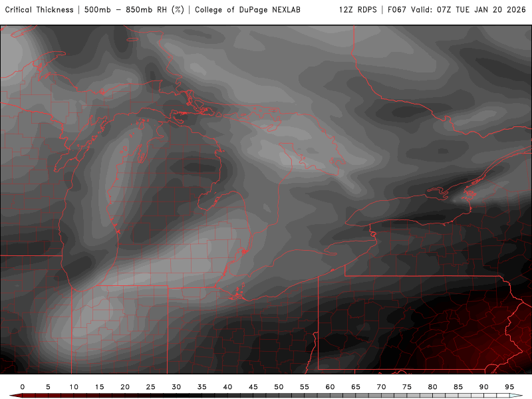Click the '500mb – 850mb RH (%)' label
Image resolution: width=532 pixels, height=399 pixels.
[x=134, y=10]
